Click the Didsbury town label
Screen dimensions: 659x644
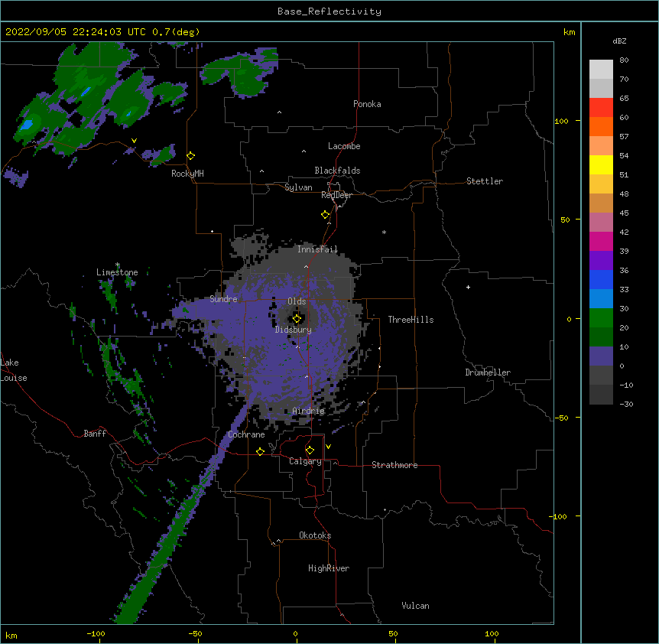pos(294,330)
